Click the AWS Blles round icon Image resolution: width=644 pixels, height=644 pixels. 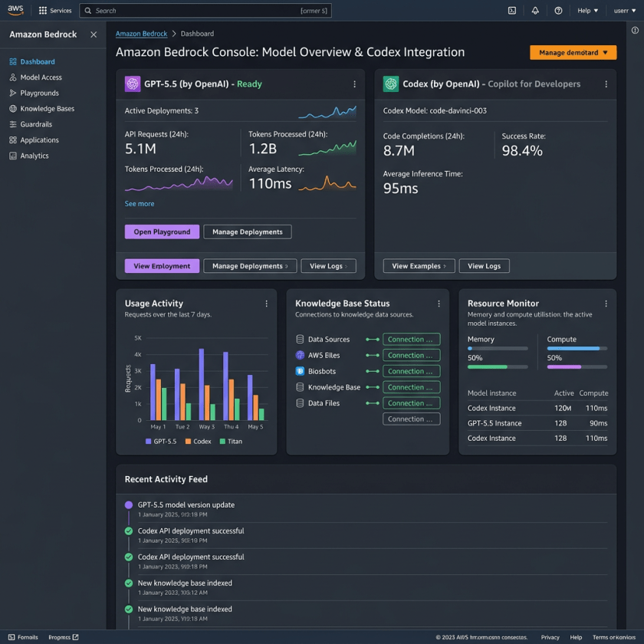pyautogui.click(x=300, y=355)
